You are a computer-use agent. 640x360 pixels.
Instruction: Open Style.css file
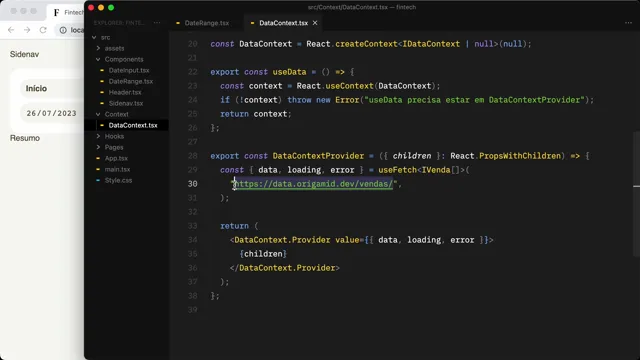[x=118, y=180]
